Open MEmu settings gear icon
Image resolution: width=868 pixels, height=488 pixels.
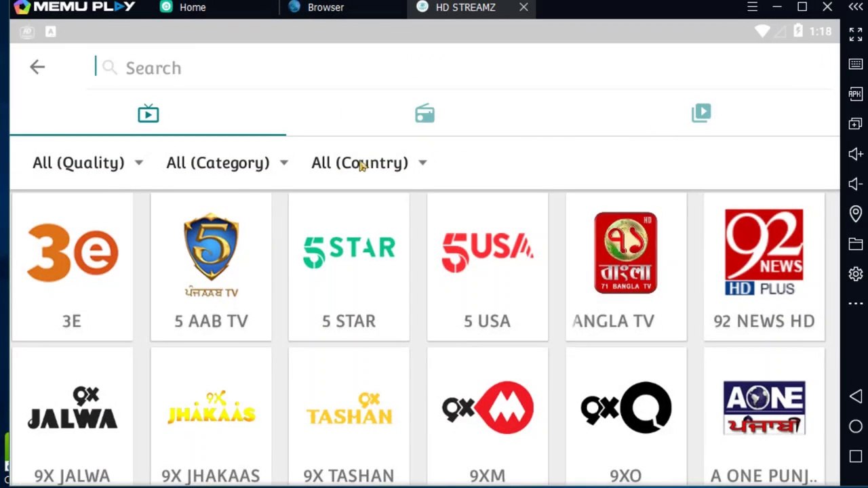(856, 274)
